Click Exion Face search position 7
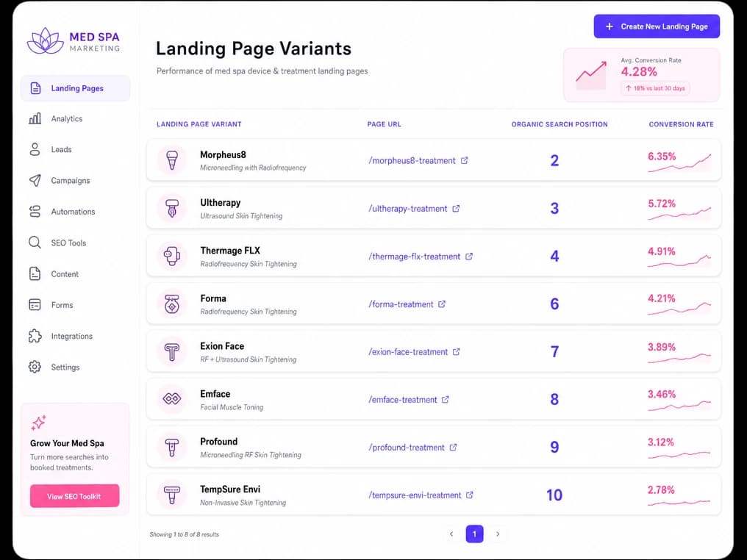747x560 pixels. (554, 351)
